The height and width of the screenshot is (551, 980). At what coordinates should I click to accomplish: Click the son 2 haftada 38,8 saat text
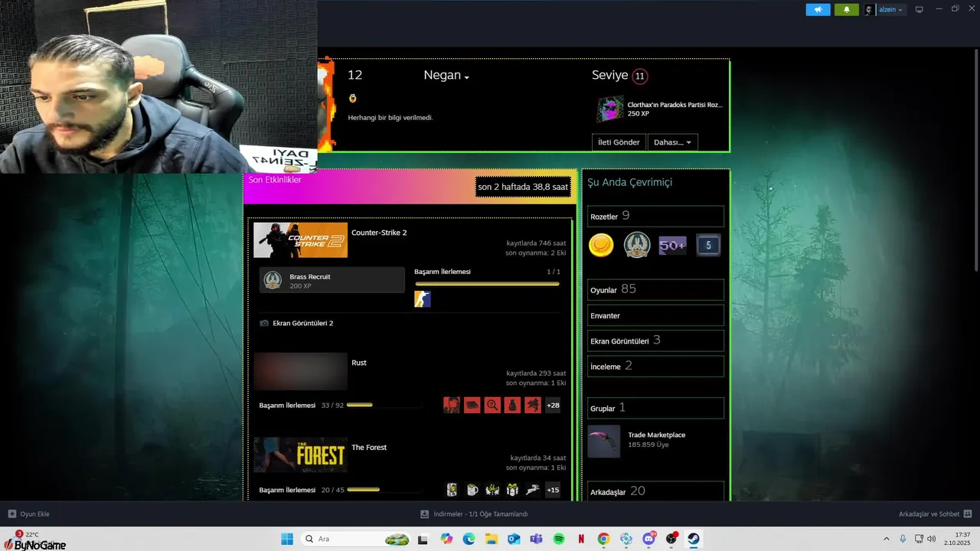pyautogui.click(x=523, y=187)
